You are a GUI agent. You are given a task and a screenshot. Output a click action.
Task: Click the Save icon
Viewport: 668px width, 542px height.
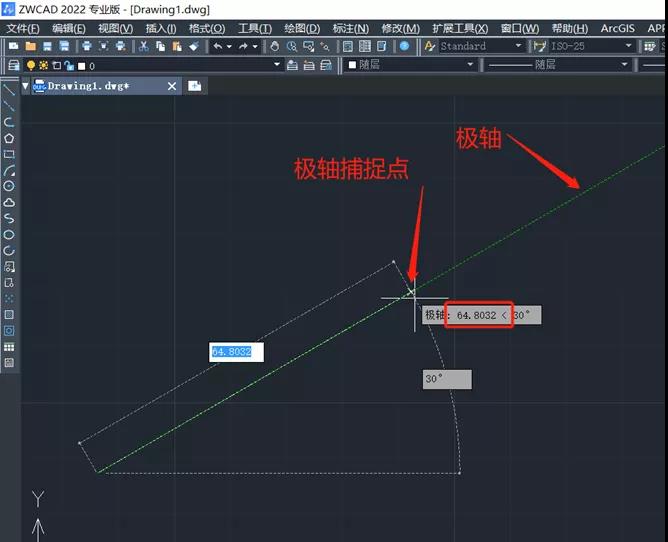tap(47, 46)
